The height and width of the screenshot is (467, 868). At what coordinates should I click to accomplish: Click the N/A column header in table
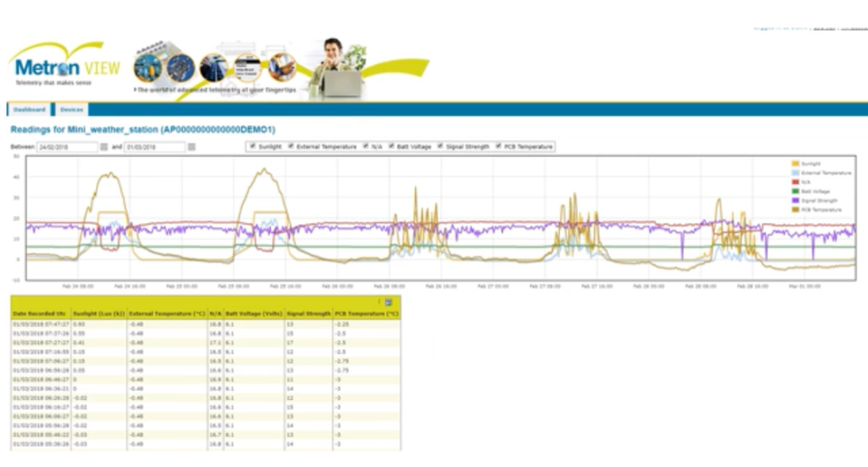pyautogui.click(x=215, y=313)
